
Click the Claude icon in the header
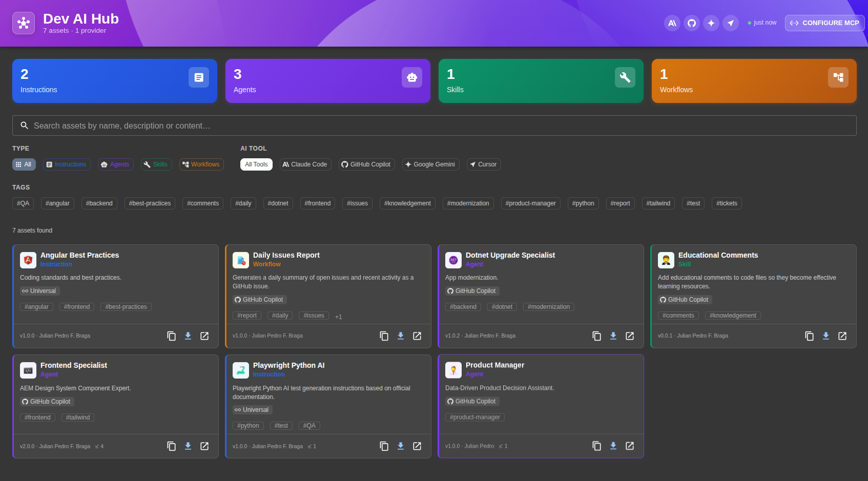point(672,23)
